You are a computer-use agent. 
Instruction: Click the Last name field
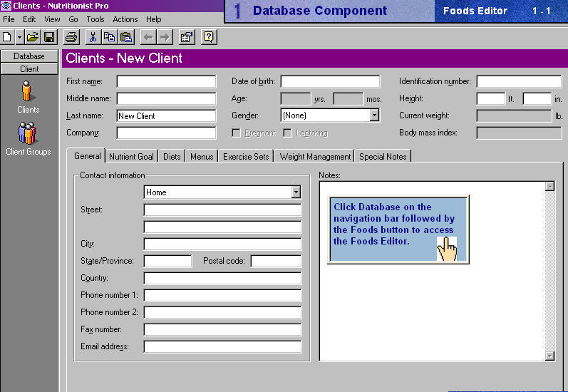[166, 115]
